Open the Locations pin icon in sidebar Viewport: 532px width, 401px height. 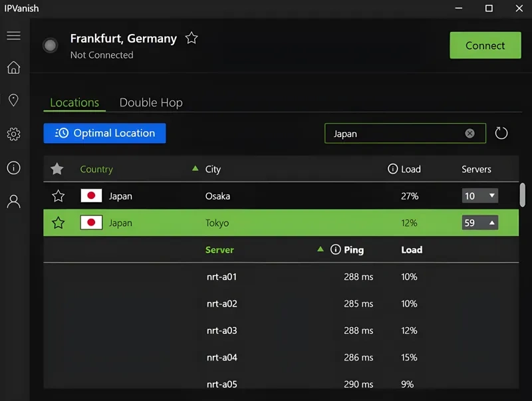13,100
